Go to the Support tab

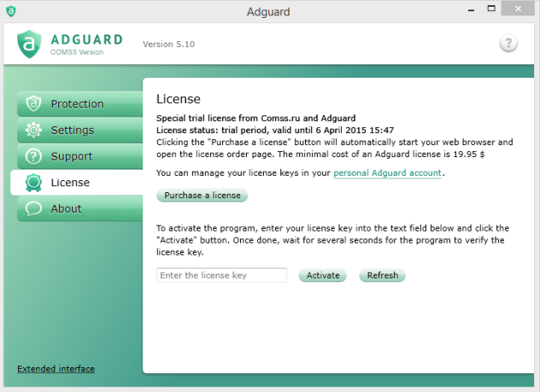pyautogui.click(x=80, y=156)
